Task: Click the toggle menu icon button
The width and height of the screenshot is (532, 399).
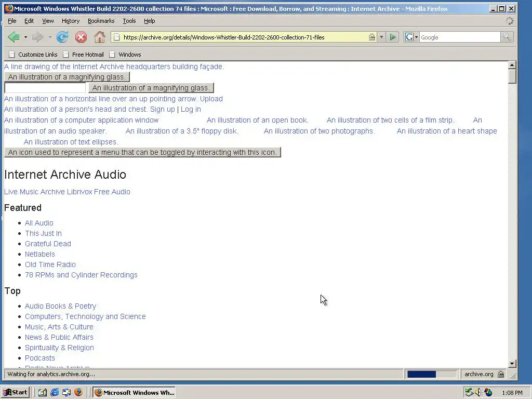Action: 142,152
